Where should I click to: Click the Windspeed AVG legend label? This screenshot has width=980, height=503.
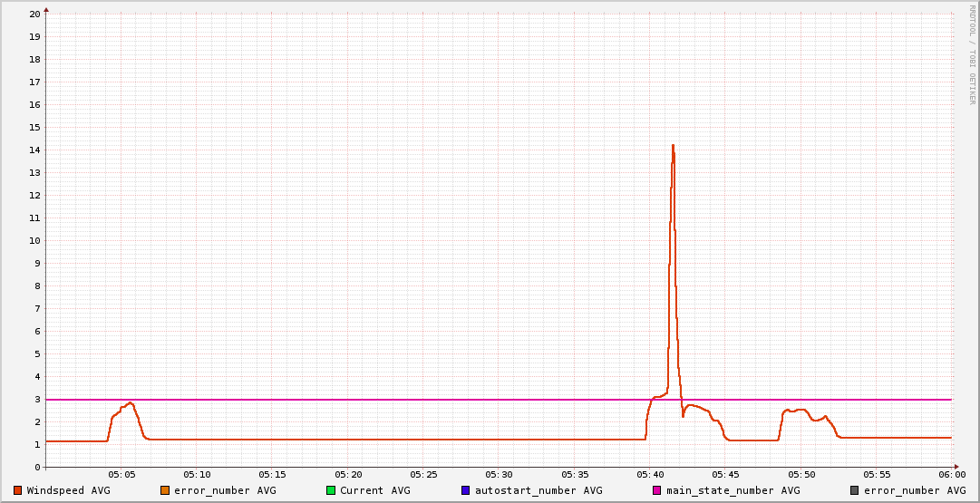pyautogui.click(x=68, y=490)
